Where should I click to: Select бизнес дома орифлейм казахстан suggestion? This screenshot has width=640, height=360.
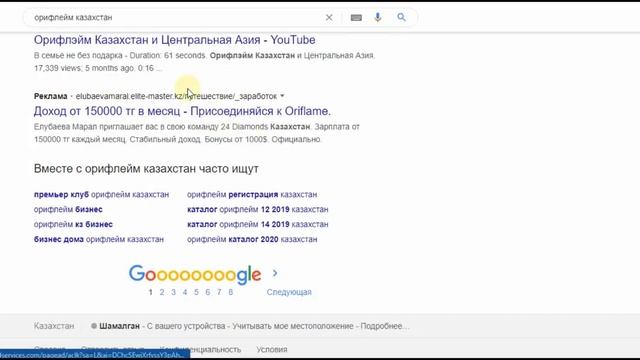pos(99,239)
